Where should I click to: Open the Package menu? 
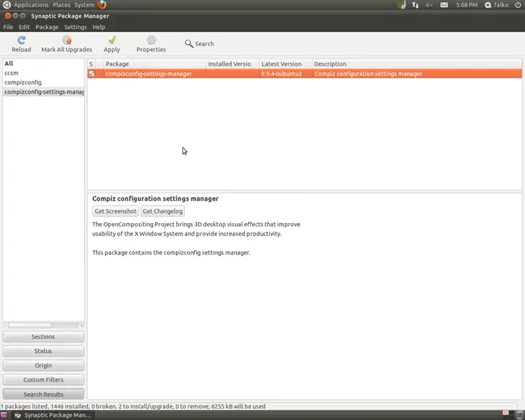47,27
